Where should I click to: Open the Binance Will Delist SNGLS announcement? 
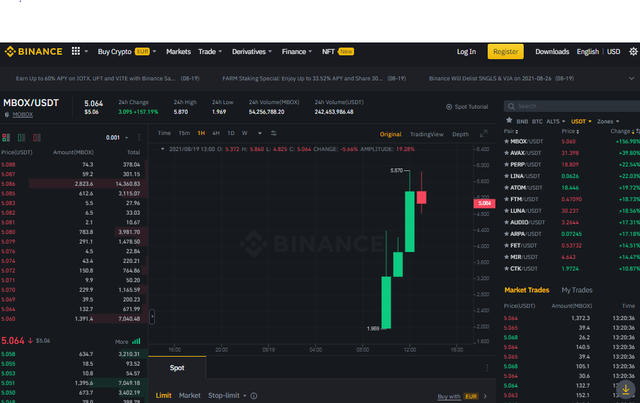tap(501, 78)
